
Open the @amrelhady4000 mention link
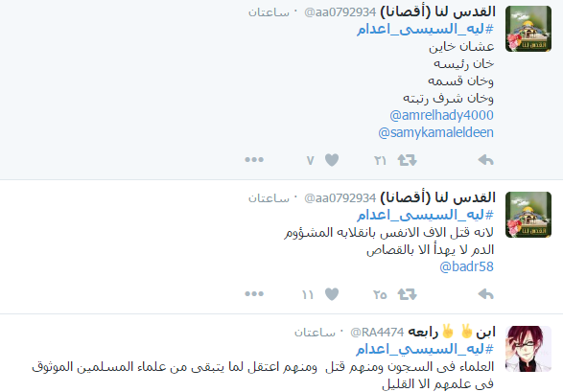(441, 115)
